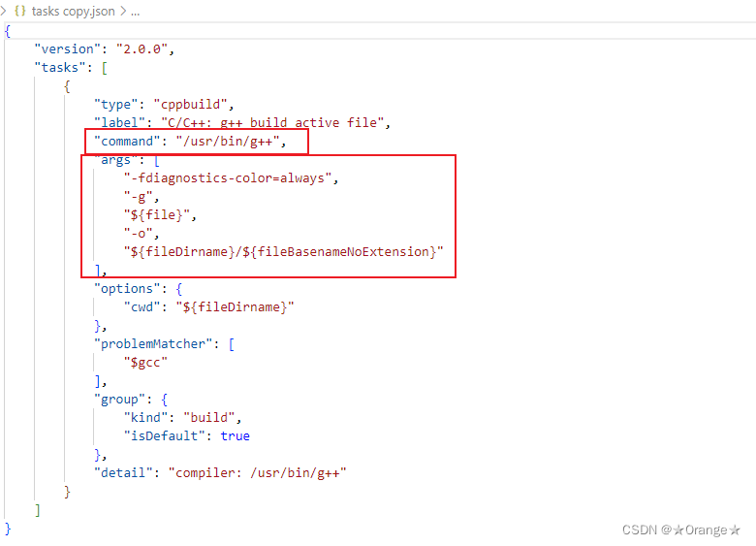
Task: Click the "label" key text
Action: tap(119, 123)
